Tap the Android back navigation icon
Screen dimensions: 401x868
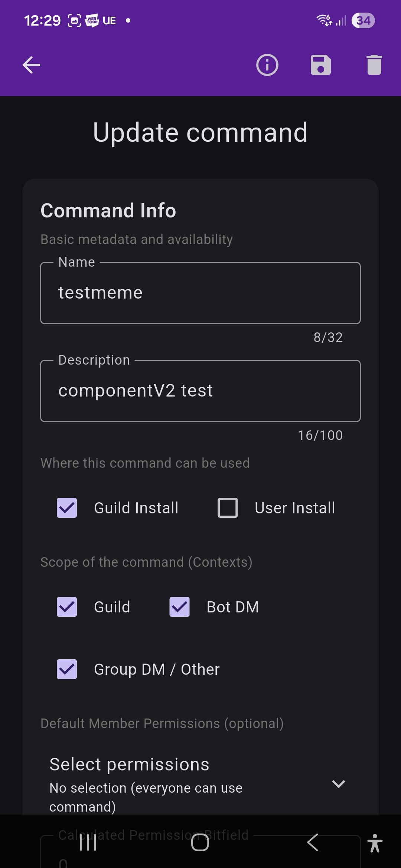[312, 842]
